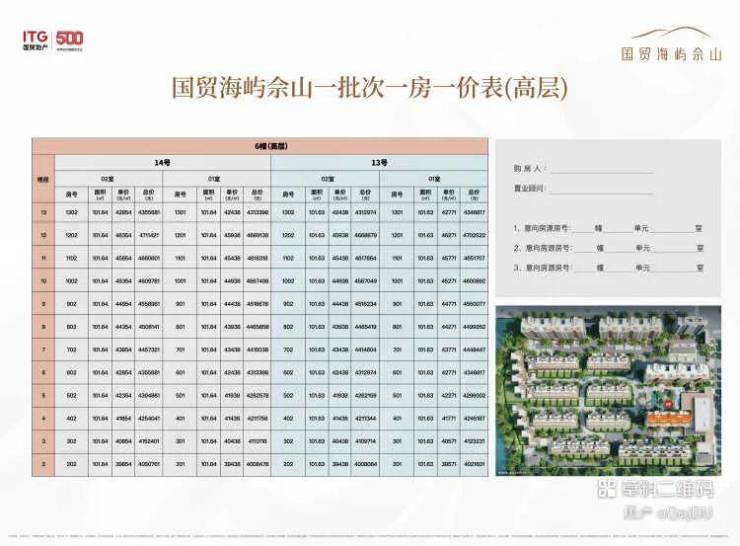Select room 802 in the 14号 section
740x546 pixels.
[72, 327]
